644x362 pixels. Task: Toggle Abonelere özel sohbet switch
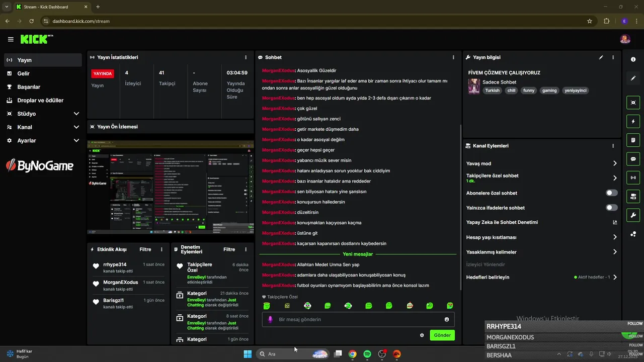[x=612, y=193]
